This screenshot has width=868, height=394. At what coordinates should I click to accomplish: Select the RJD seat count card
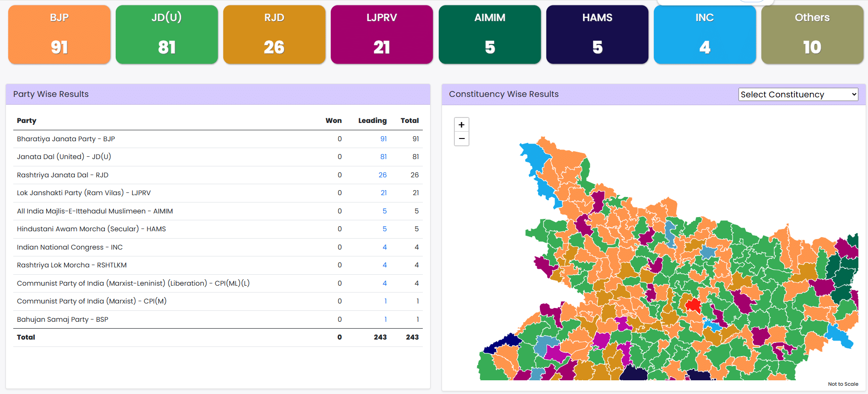274,35
